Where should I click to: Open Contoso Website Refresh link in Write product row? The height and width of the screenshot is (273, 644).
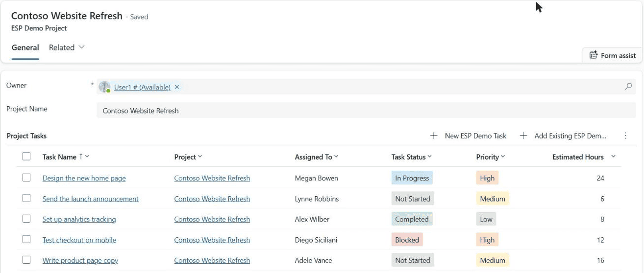pos(212,260)
